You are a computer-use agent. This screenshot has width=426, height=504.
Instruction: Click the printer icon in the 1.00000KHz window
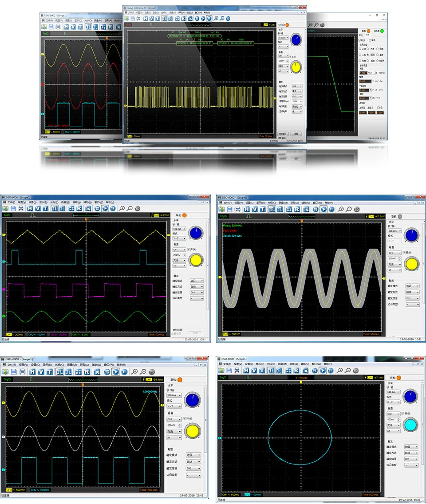[23, 372]
